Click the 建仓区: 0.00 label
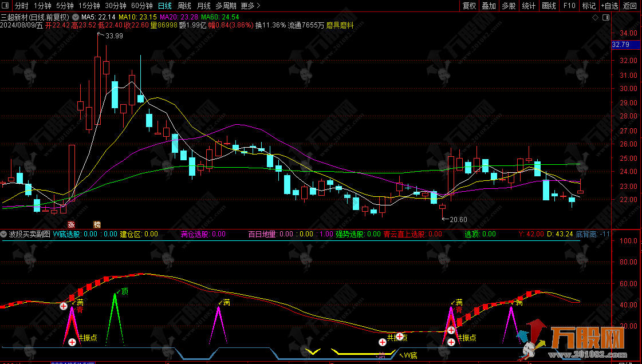The height and width of the screenshot is (364, 642). [x=139, y=234]
